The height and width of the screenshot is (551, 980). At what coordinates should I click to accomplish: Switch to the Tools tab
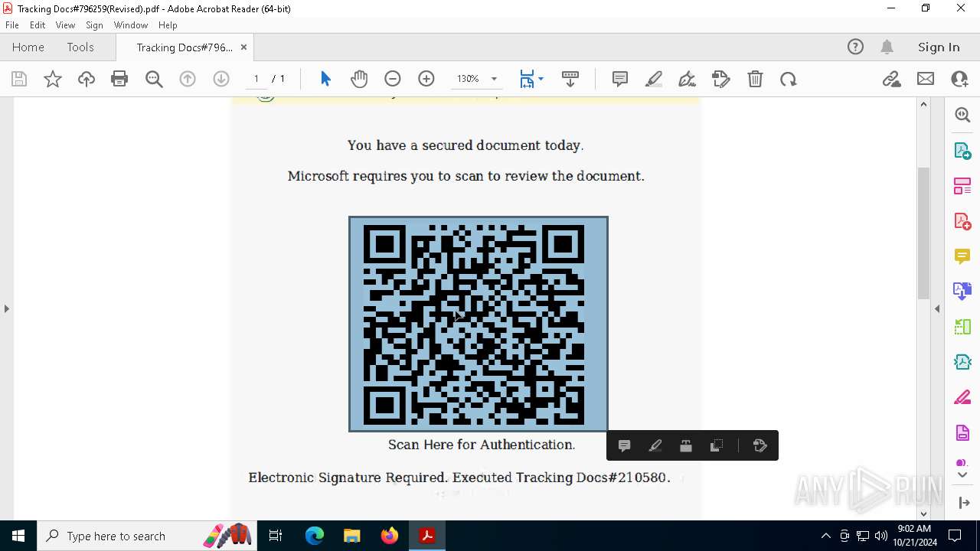pyautogui.click(x=80, y=47)
